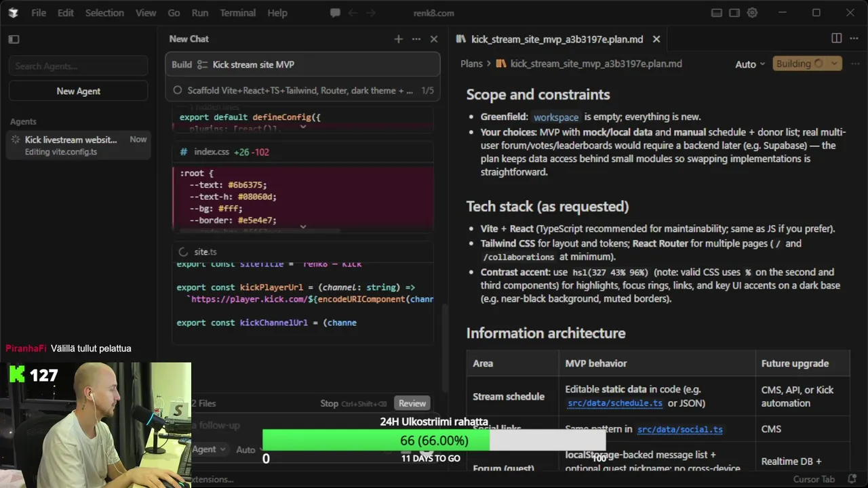868x488 pixels.
Task: Click the Plans breadcrumb item
Action: 471,64
